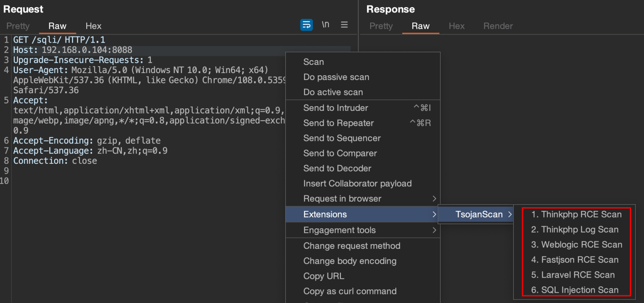Open the TsojanScan submenu
This screenshot has width=644, height=303.
(479, 214)
